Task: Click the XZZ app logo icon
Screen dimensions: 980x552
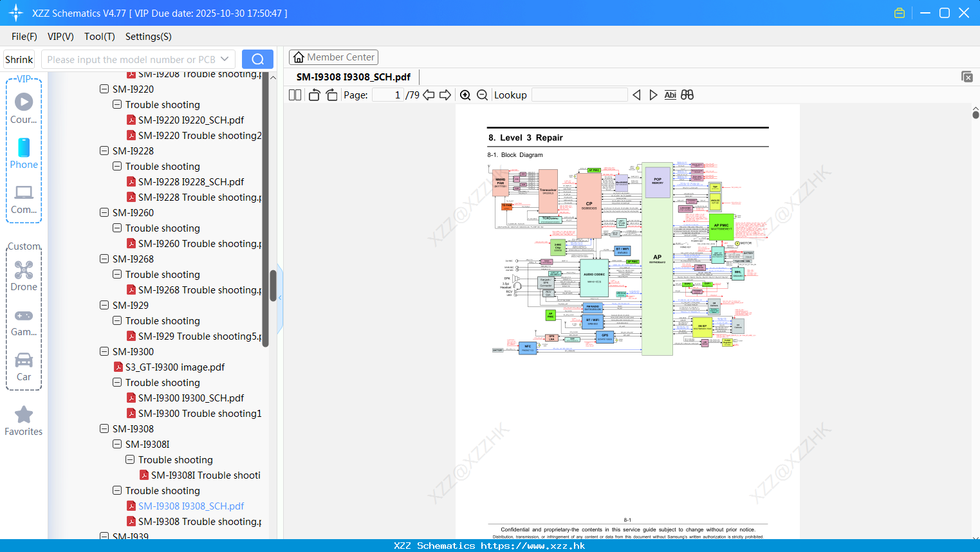Action: coord(16,13)
